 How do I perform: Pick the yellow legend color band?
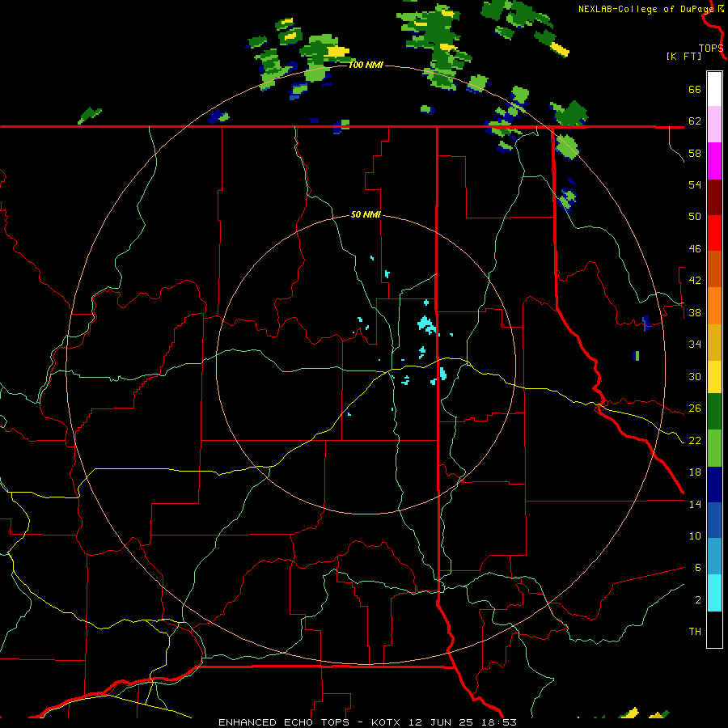click(x=714, y=378)
